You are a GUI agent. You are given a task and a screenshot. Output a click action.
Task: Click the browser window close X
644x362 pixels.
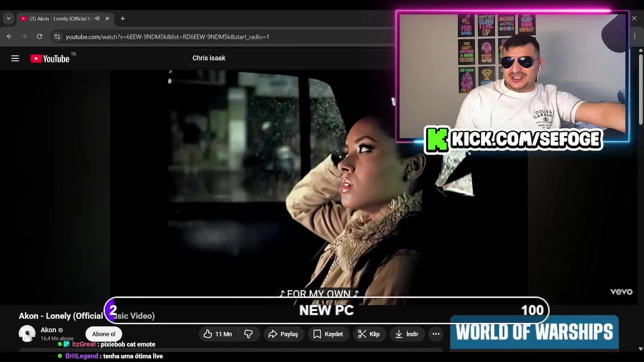click(634, 19)
